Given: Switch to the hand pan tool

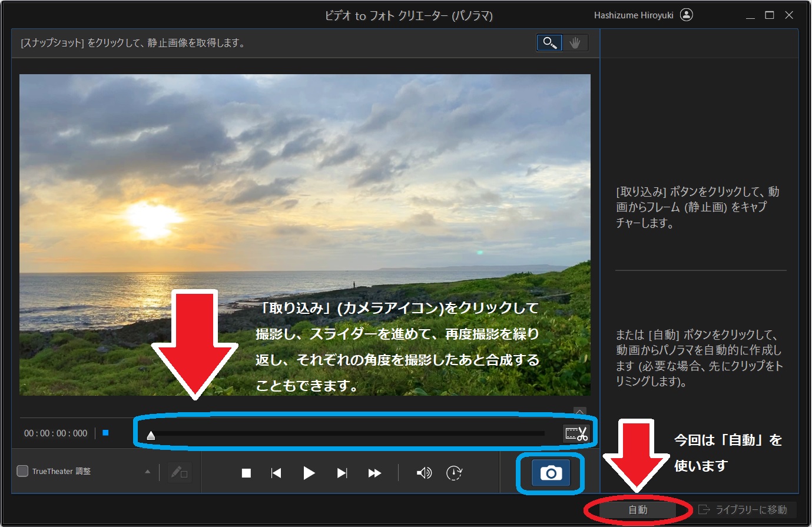Looking at the screenshot, I should [x=575, y=43].
